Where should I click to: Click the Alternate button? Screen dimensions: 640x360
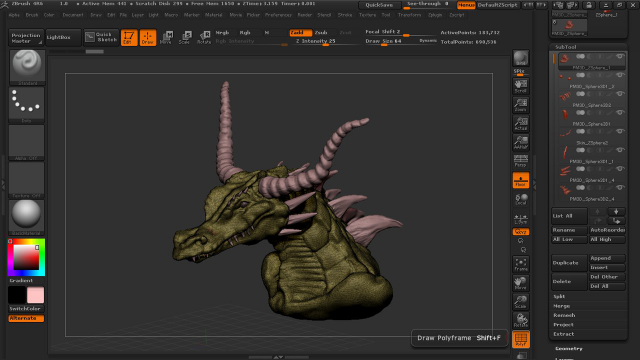coord(26,318)
